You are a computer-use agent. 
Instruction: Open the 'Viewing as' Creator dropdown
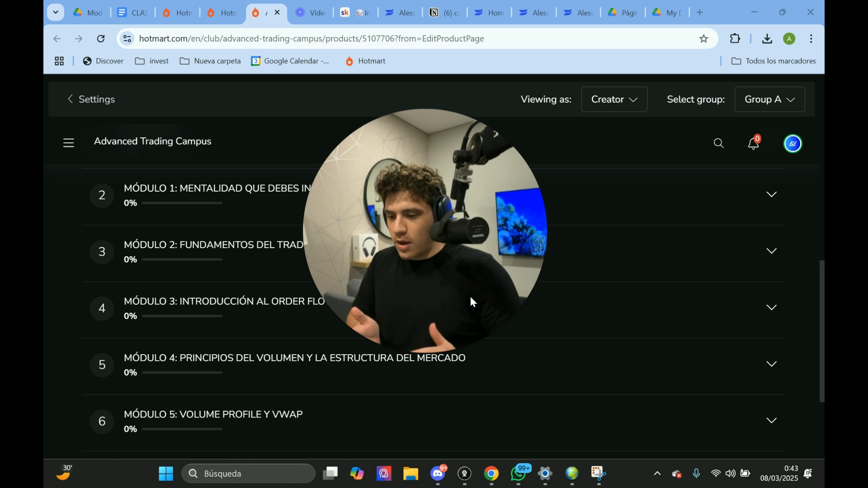point(614,99)
